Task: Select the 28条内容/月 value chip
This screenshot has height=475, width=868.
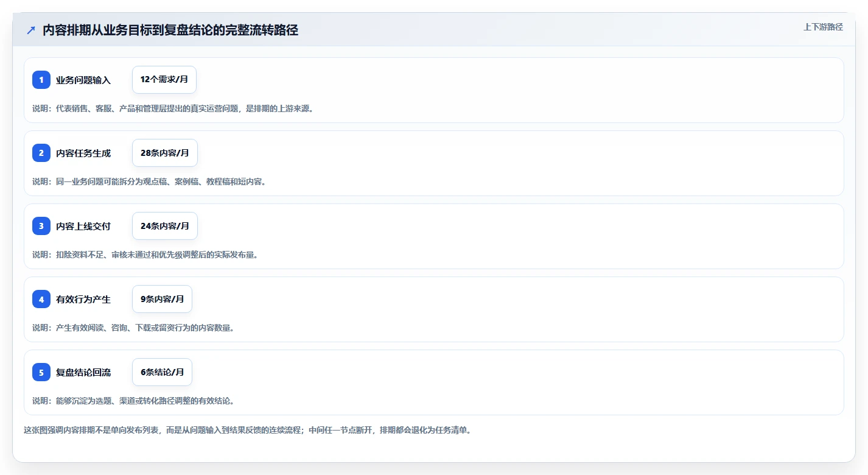Action: click(x=165, y=153)
